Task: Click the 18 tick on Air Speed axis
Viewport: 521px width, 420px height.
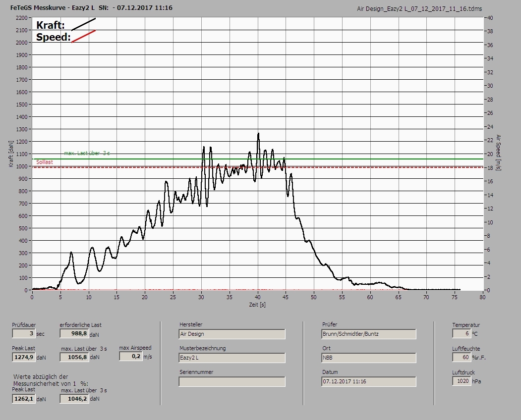Action: tap(490, 168)
